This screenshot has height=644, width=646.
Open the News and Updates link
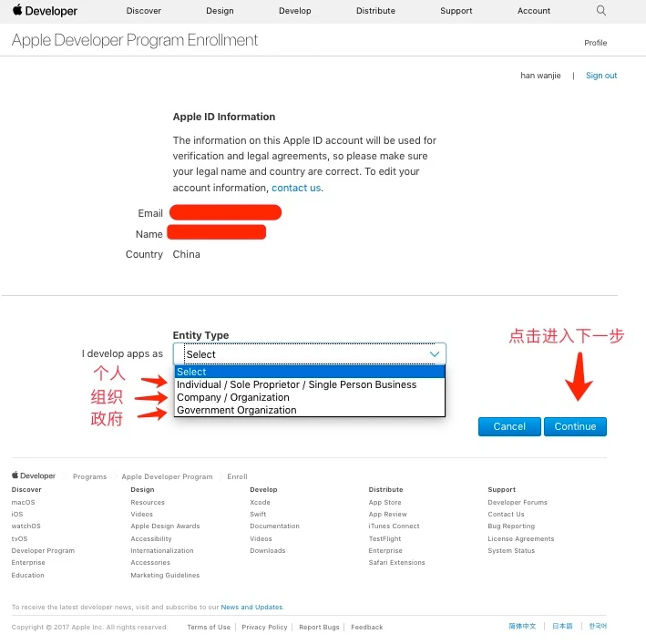click(x=251, y=607)
